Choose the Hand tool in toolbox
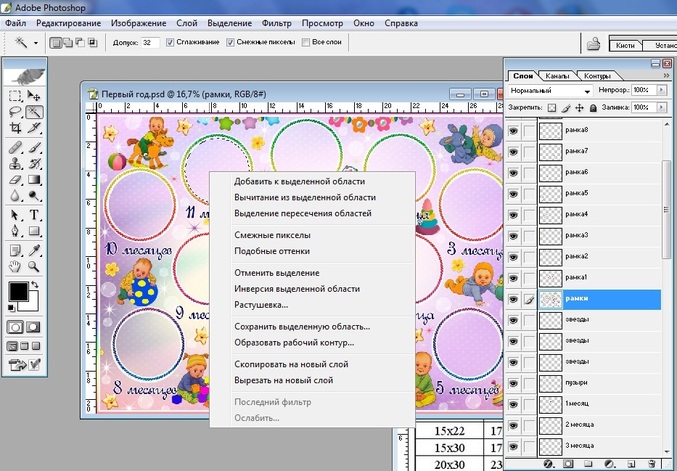 click(x=15, y=267)
